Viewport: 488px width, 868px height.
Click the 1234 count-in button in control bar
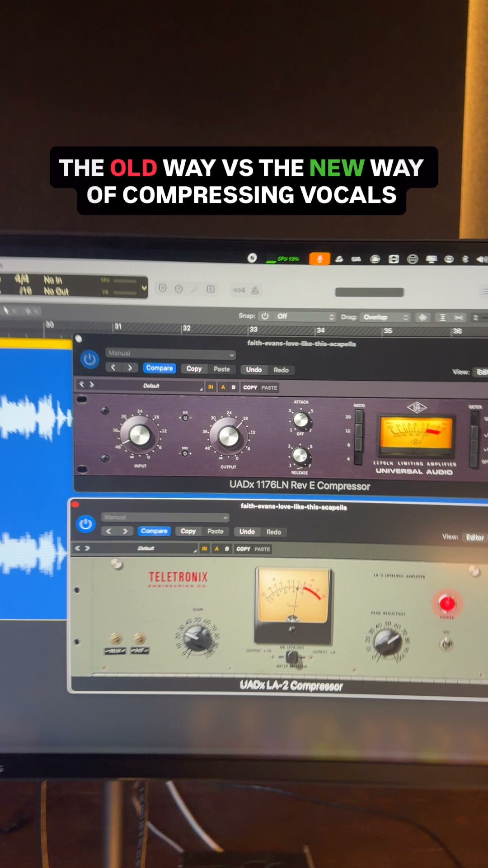tap(239, 290)
